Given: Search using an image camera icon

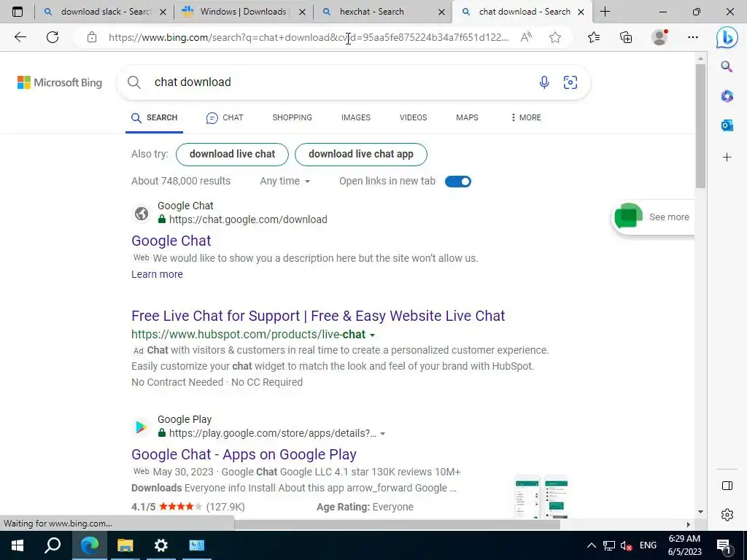Looking at the screenshot, I should pos(570,82).
